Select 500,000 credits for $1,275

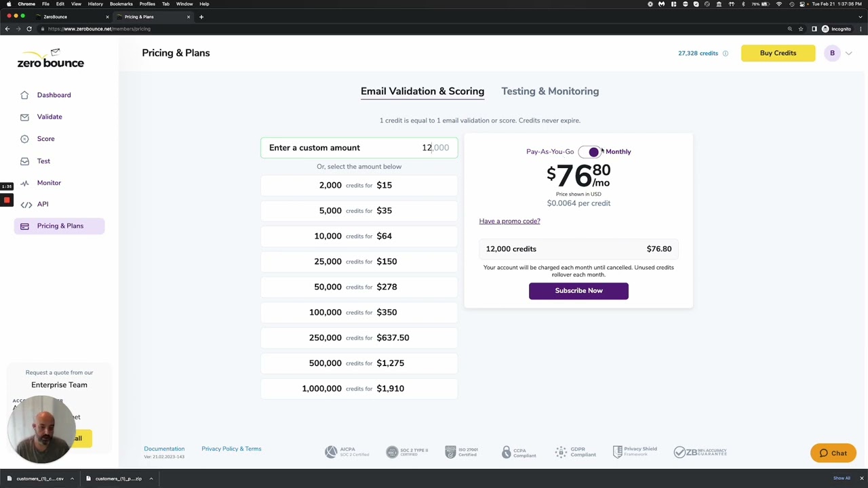pos(359,363)
